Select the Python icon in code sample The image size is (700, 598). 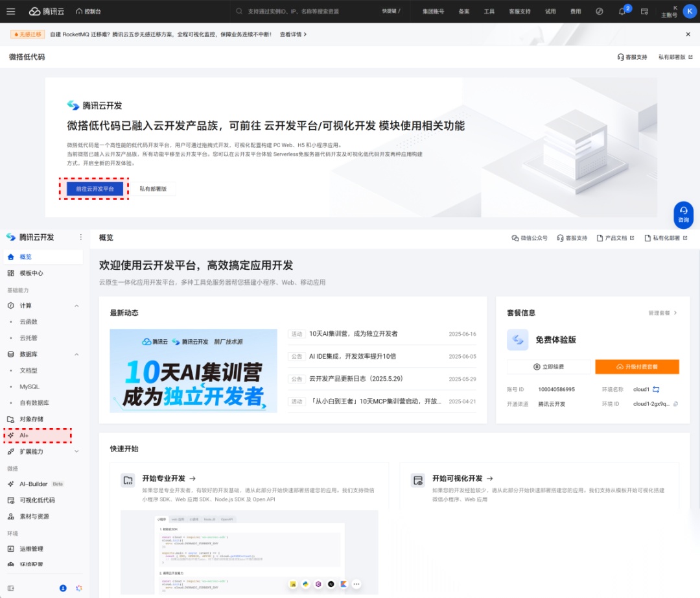pos(306,584)
